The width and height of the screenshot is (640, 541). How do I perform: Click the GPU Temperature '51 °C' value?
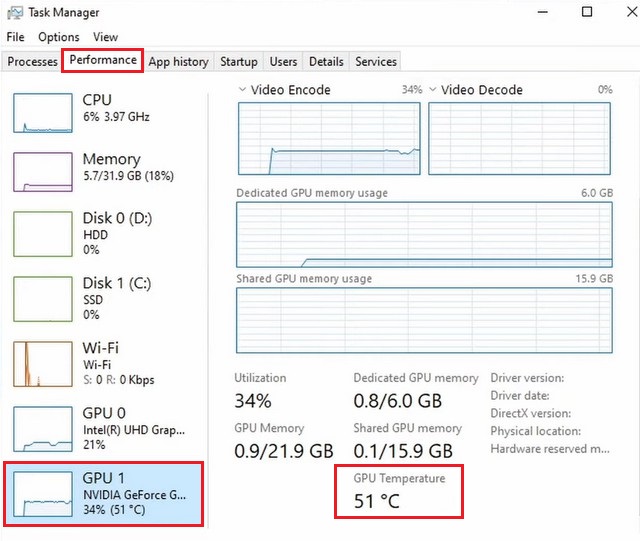(377, 501)
